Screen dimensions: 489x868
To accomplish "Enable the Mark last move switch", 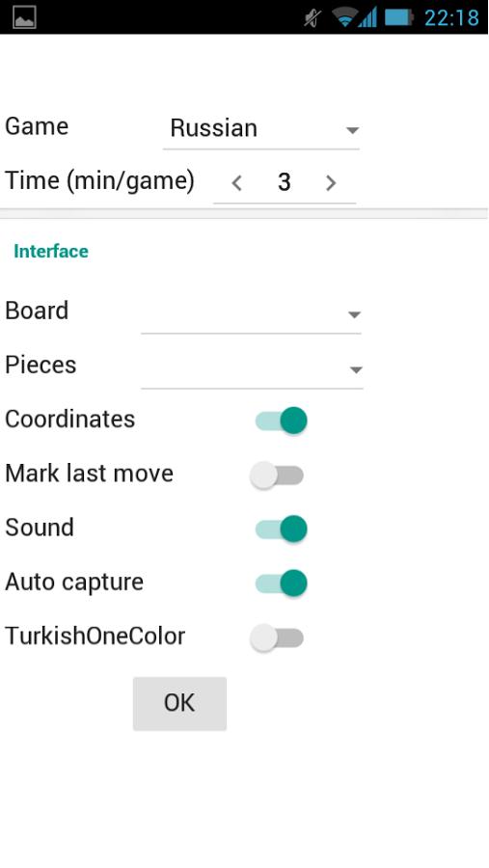I will tap(277, 475).
